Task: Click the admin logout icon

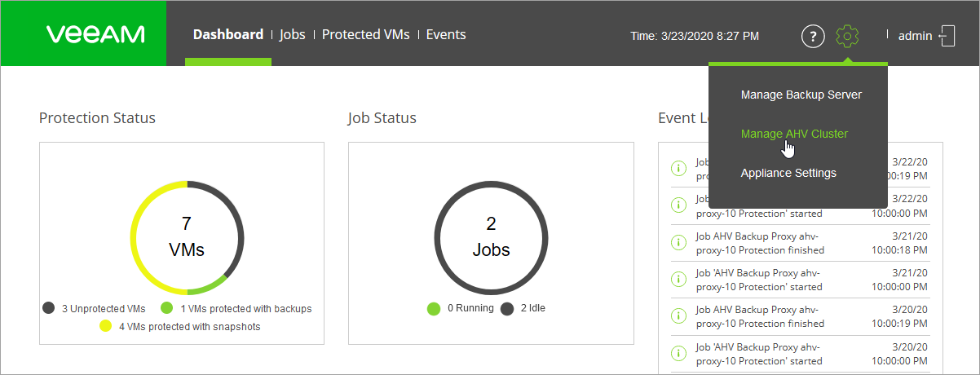Action: [947, 36]
